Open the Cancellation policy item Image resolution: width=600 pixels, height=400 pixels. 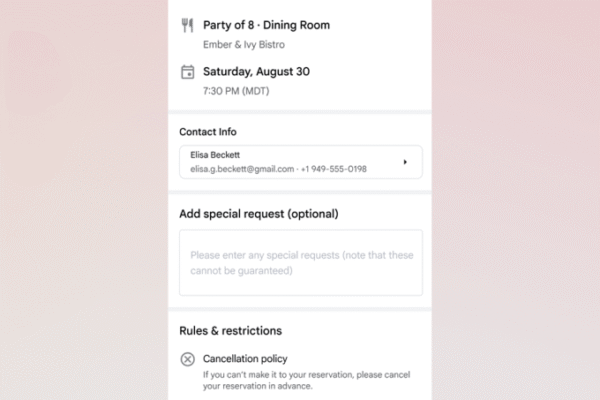(x=245, y=359)
